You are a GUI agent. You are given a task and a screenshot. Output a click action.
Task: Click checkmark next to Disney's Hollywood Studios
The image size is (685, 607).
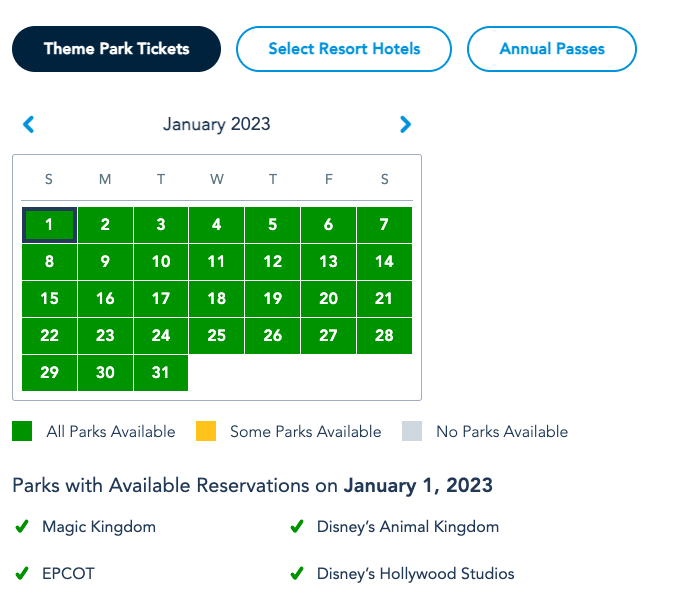coord(296,574)
